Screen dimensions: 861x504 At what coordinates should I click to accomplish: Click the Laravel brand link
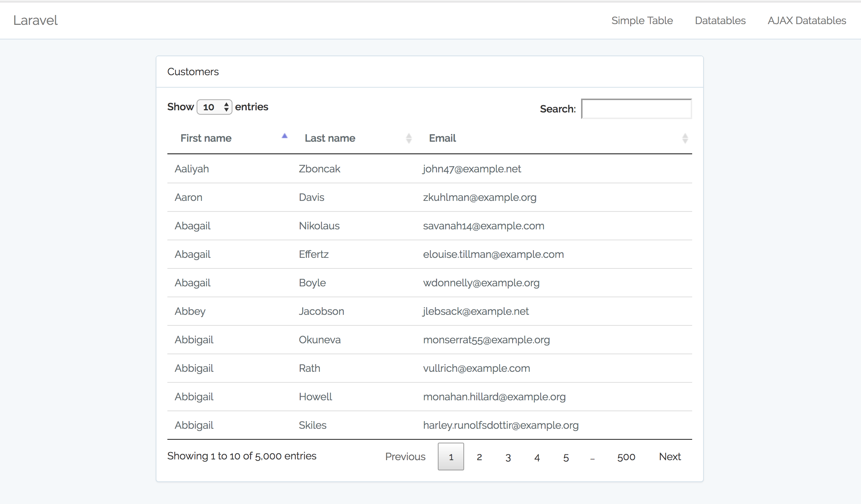(35, 20)
